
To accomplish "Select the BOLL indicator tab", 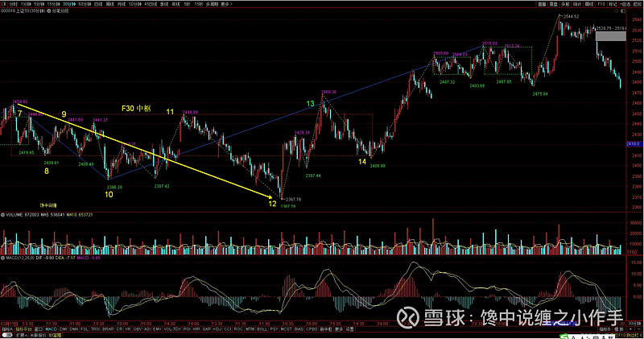I will click(x=262, y=329).
